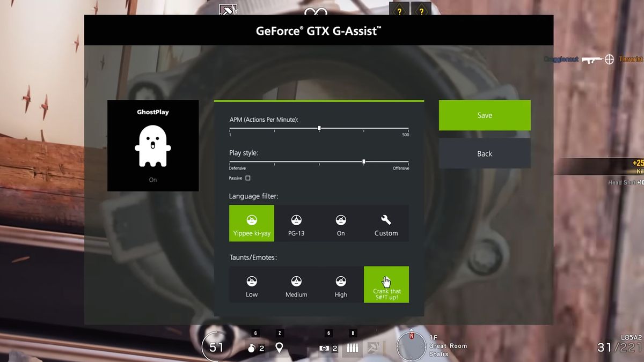
Task: Click the APM slider handle
Action: point(319,128)
